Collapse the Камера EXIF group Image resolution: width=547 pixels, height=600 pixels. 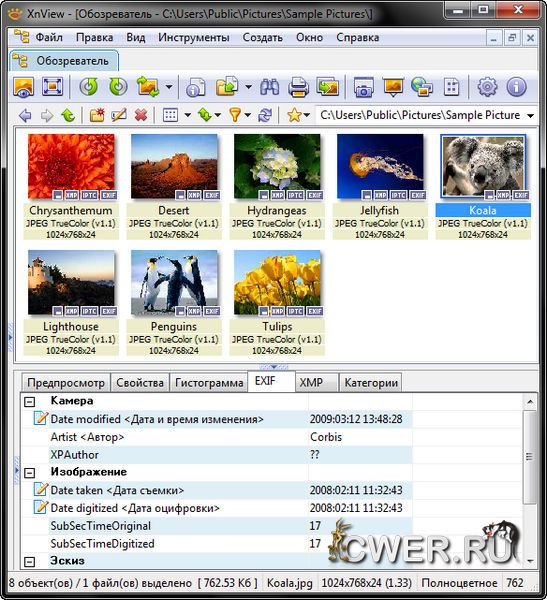(x=29, y=401)
